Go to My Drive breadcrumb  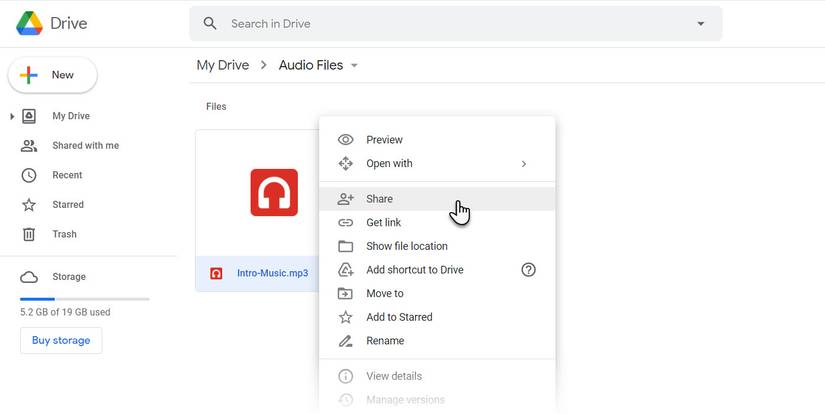pyautogui.click(x=223, y=65)
